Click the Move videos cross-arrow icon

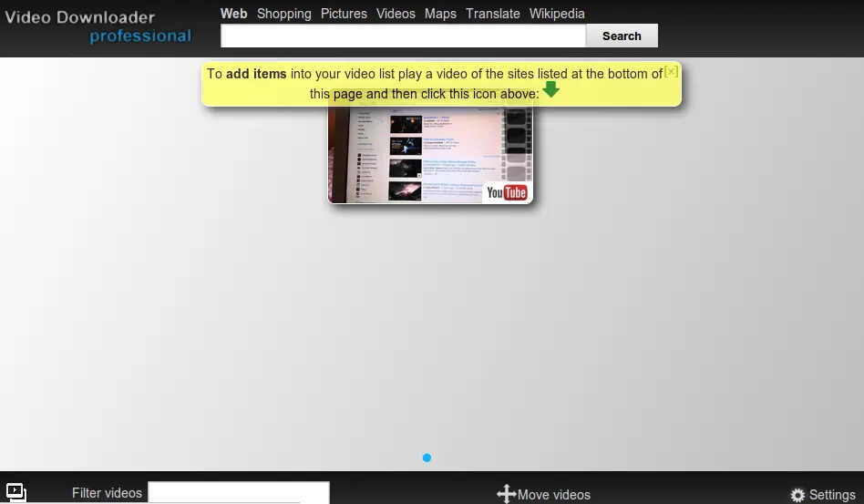click(506, 494)
